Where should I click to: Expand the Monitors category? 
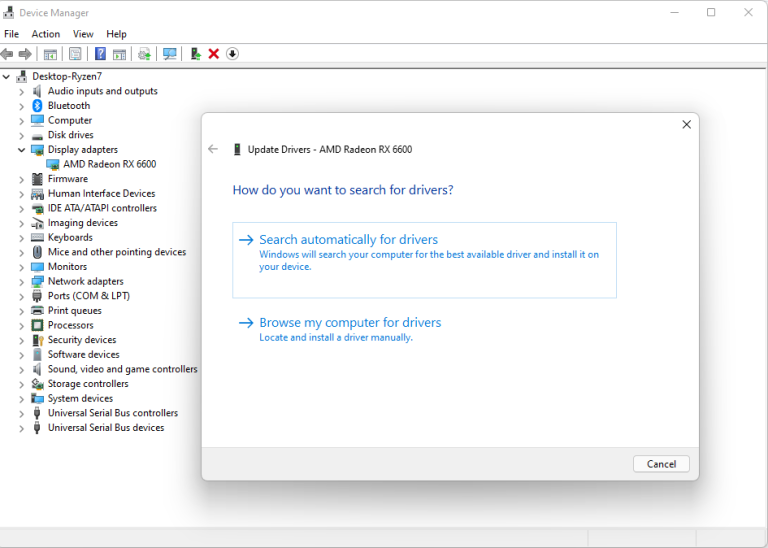click(x=22, y=267)
